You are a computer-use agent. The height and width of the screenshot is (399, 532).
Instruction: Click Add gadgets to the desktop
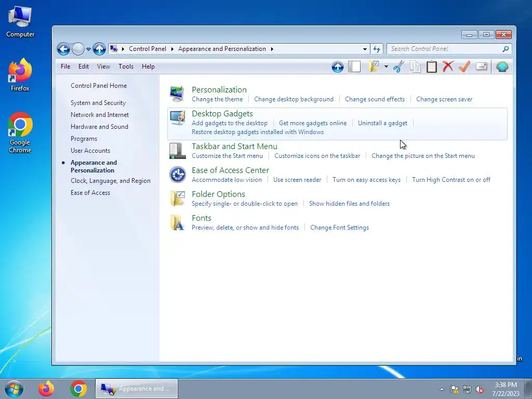229,123
